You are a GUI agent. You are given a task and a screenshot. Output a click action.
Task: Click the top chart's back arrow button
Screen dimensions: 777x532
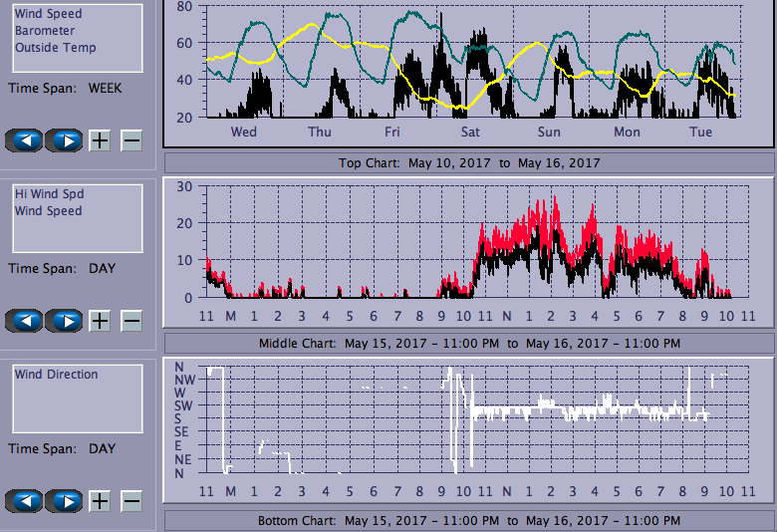[x=25, y=140]
